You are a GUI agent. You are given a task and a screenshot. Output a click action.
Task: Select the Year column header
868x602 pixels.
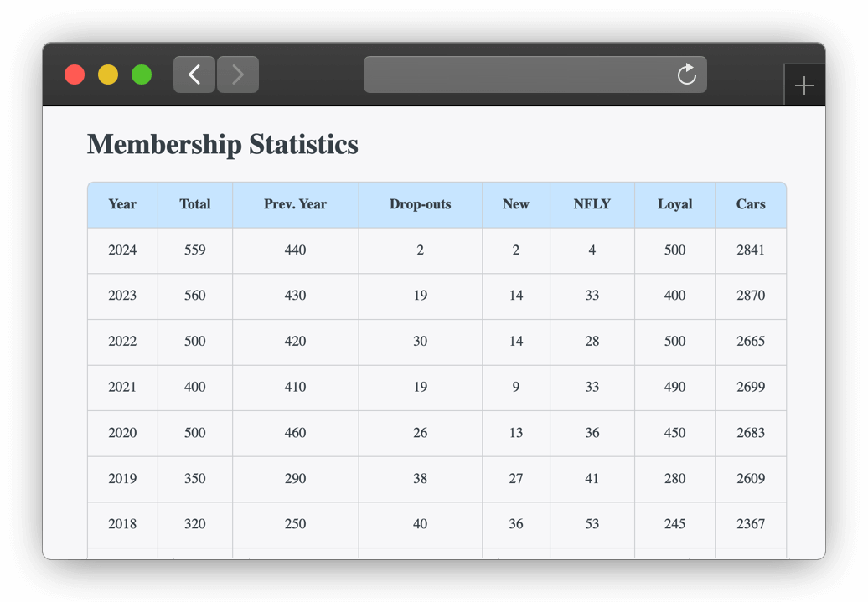pos(122,204)
